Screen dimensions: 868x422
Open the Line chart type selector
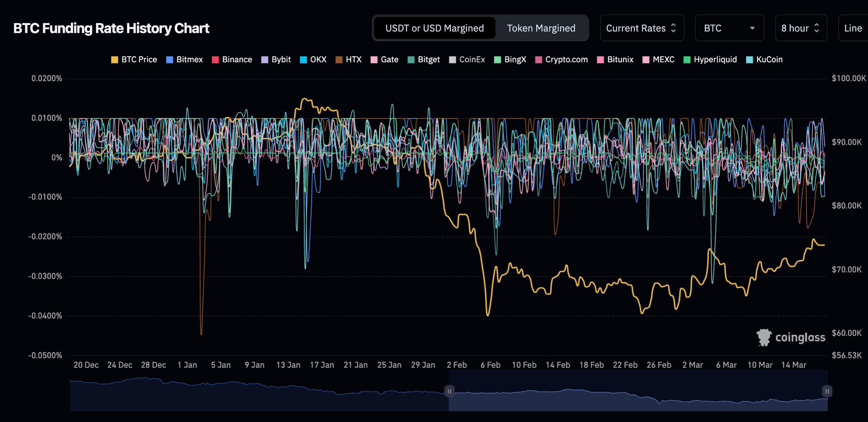point(853,28)
